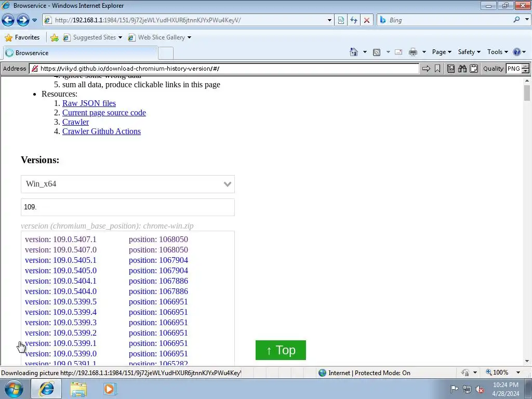The width and height of the screenshot is (532, 399).
Task: Click the Browservice Go arrow icon
Action: [x=426, y=69]
